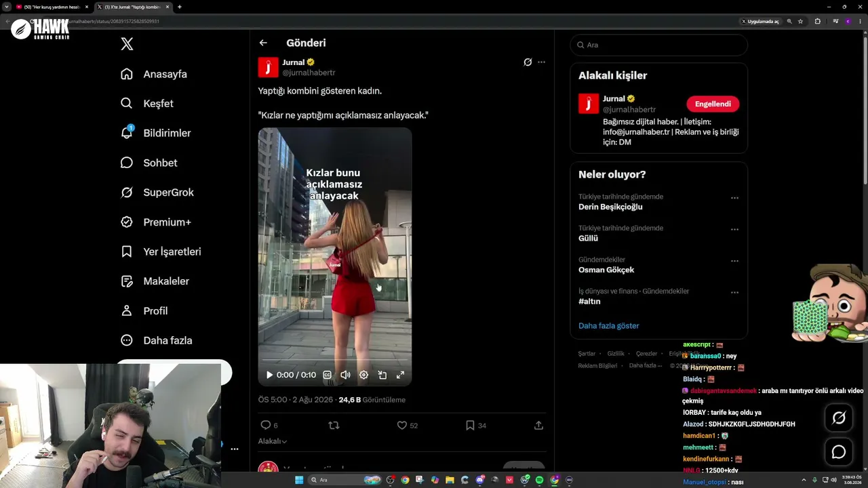The width and height of the screenshot is (868, 488).
Task: Open a new browser tab
Action: coord(180,7)
